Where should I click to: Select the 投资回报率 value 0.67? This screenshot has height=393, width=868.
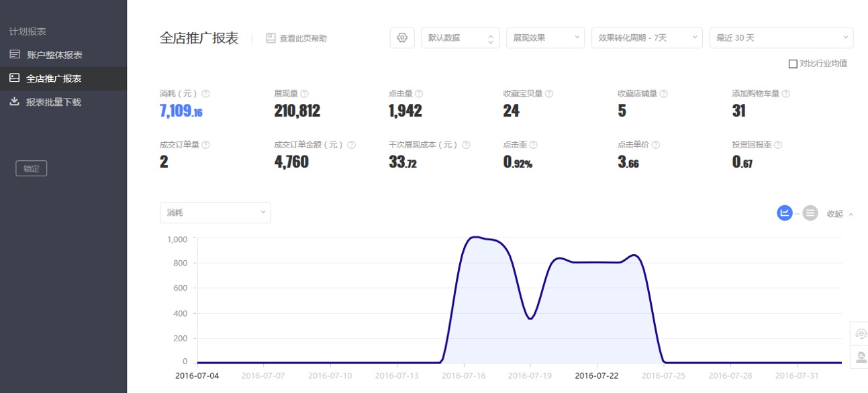[x=742, y=162]
